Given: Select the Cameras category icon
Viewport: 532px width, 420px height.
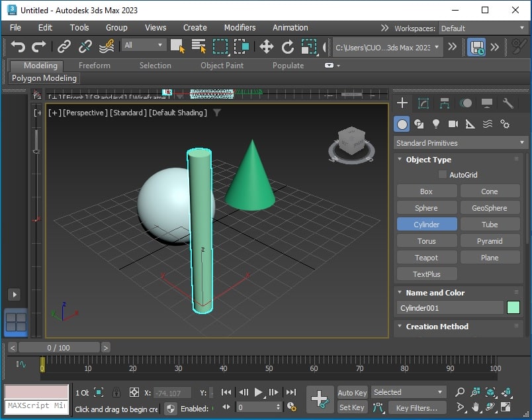Looking at the screenshot, I should [453, 125].
